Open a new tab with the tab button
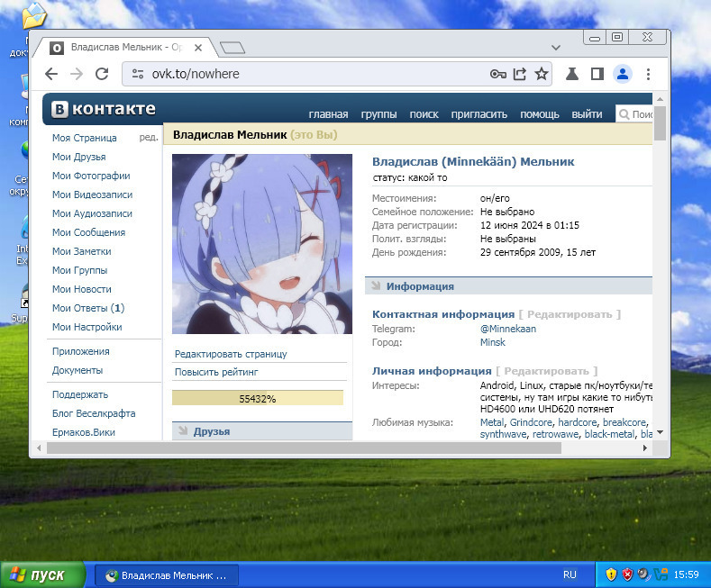711x588 pixels. pos(232,48)
